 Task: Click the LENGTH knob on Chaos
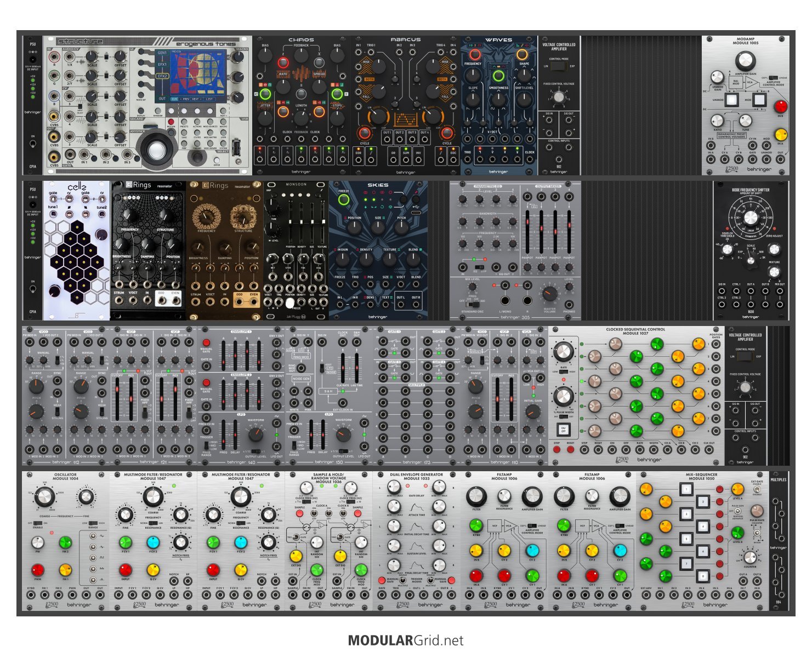[301, 117]
